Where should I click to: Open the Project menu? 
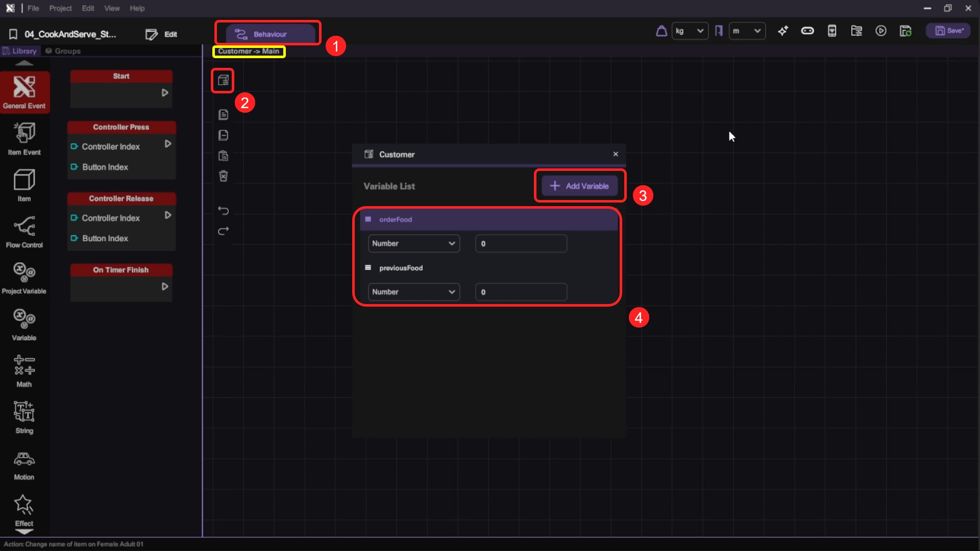pos(60,8)
